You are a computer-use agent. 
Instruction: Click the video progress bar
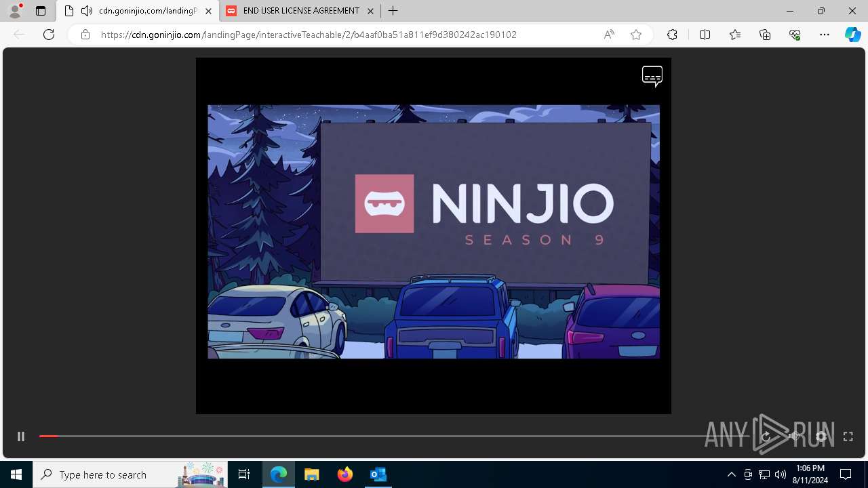393,436
